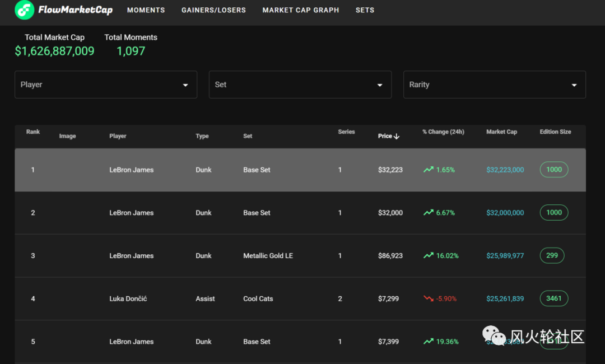Sort by the Edition Size column header

tap(555, 132)
